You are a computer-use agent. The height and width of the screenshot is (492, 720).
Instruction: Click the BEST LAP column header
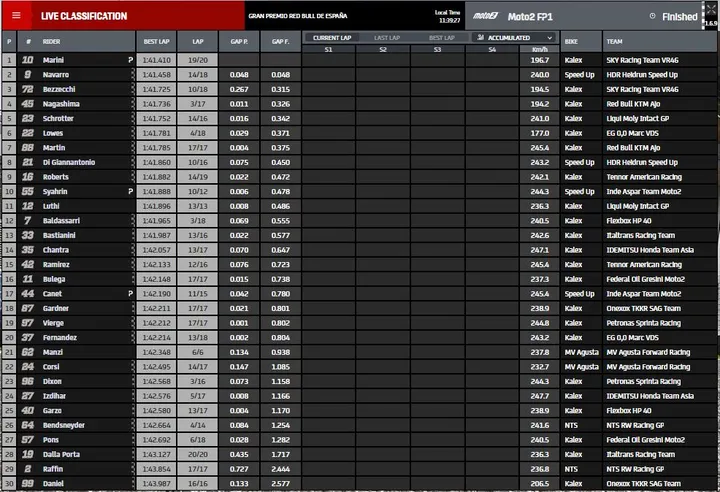tap(156, 41)
